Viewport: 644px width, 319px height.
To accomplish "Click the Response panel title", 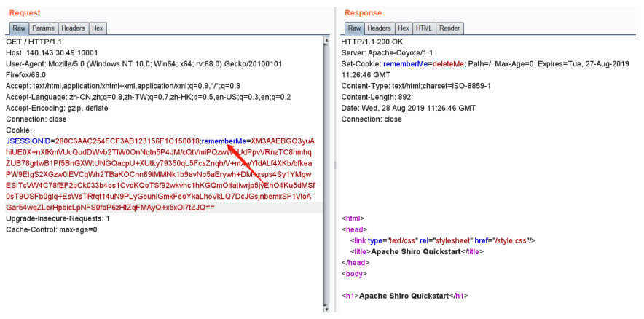I will pyautogui.click(x=363, y=13).
